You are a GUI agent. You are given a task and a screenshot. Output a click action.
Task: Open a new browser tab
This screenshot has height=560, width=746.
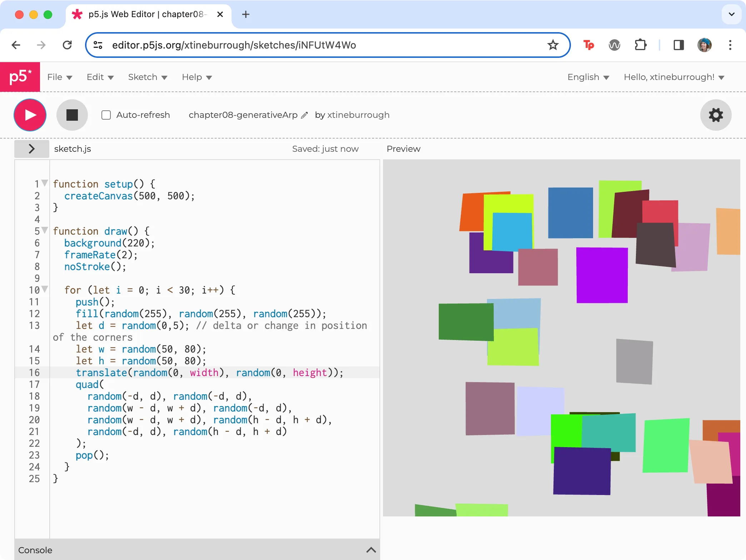tap(245, 15)
